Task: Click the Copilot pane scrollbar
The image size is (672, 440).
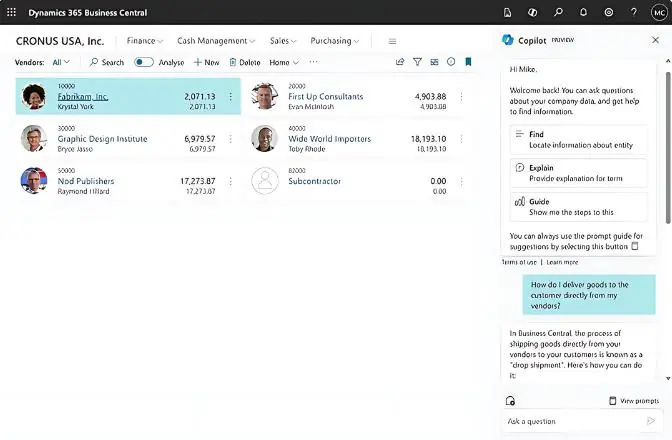Action: 668,147
